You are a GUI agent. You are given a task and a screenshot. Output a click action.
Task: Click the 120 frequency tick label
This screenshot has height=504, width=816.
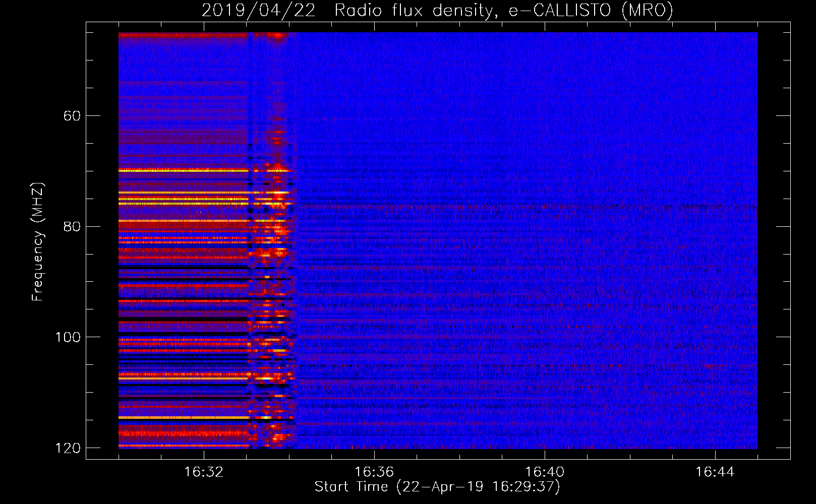click(x=68, y=448)
